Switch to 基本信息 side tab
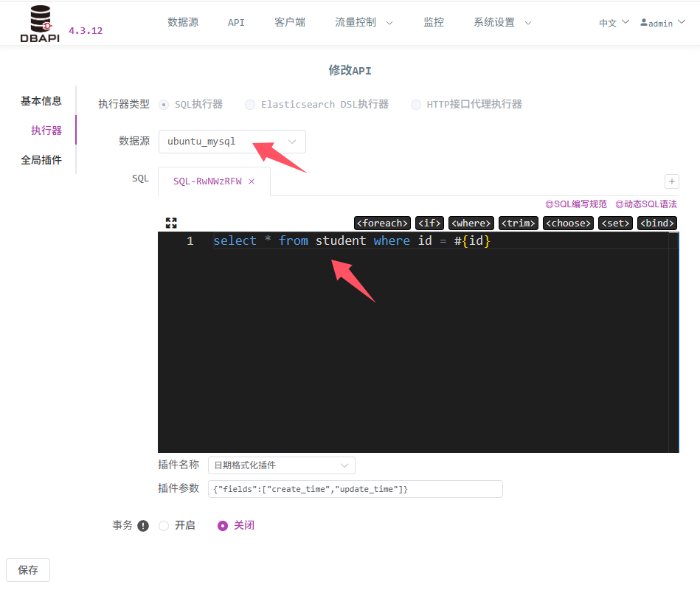Image resolution: width=700 pixels, height=593 pixels. pyautogui.click(x=41, y=101)
